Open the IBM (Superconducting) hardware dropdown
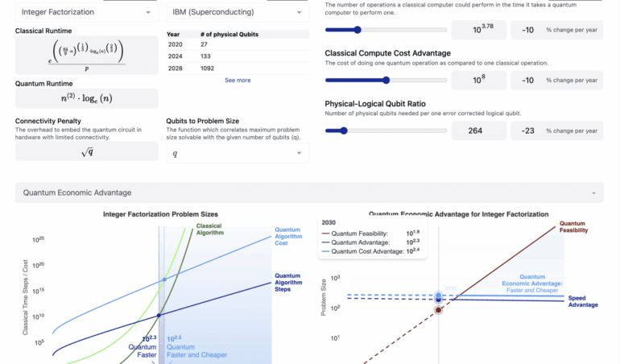The height and width of the screenshot is (364, 620). pos(238,13)
